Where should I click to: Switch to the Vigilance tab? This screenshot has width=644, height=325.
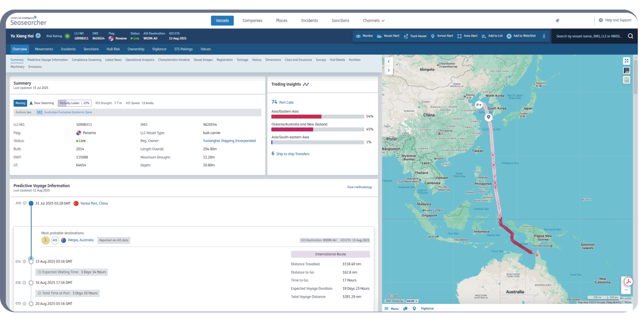point(159,49)
